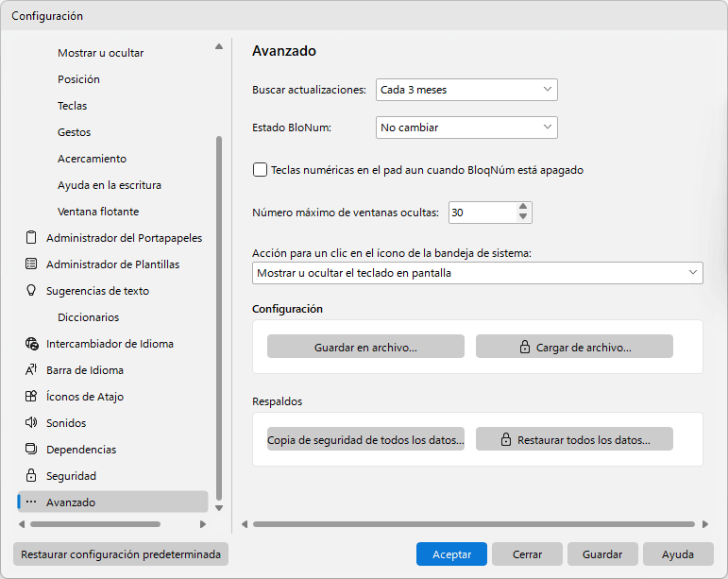Click the padlock icon for Seguridad
Image resolution: width=728 pixels, height=579 pixels.
31,475
